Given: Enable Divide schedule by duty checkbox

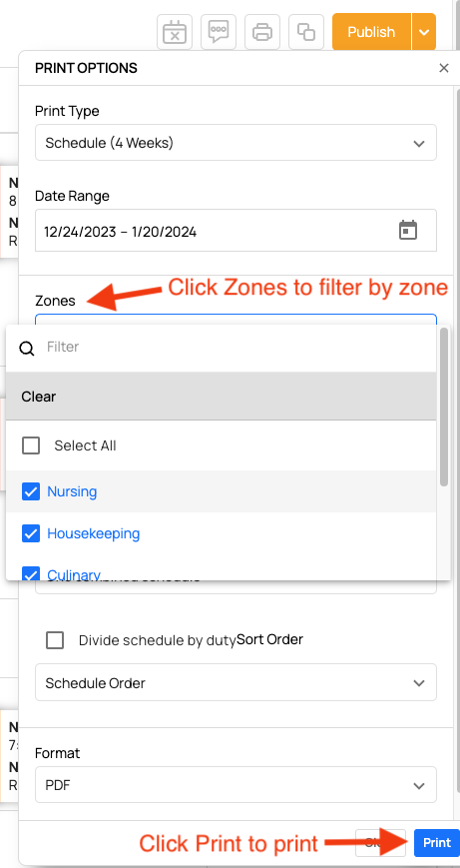Looking at the screenshot, I should tap(55, 640).
